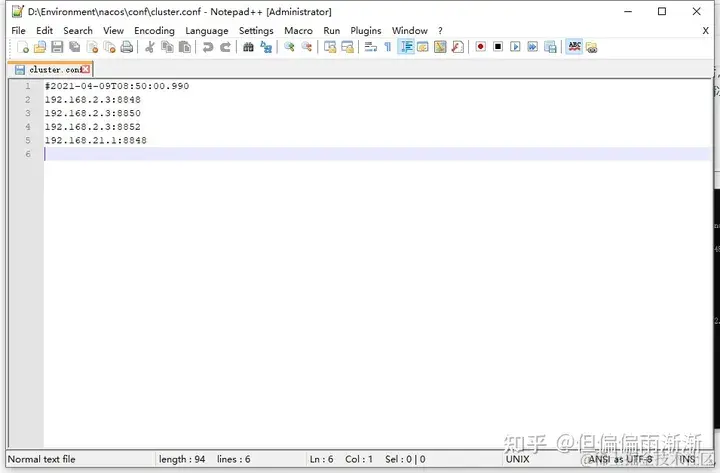Viewport: 720px width, 473px height.
Task: Open the Settings menu
Action: (x=256, y=31)
